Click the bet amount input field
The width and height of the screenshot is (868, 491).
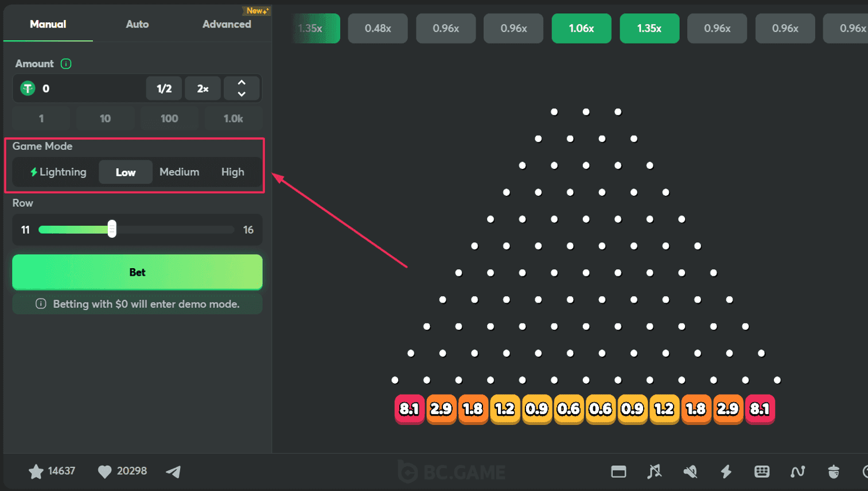point(92,88)
